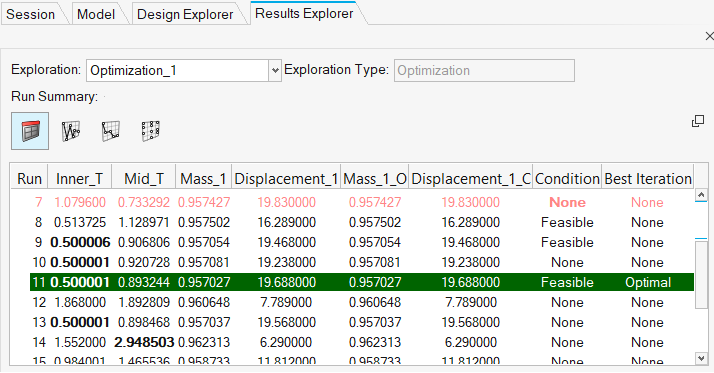Select run 10 row number
Screen dimensions: 714x373
[39, 262]
